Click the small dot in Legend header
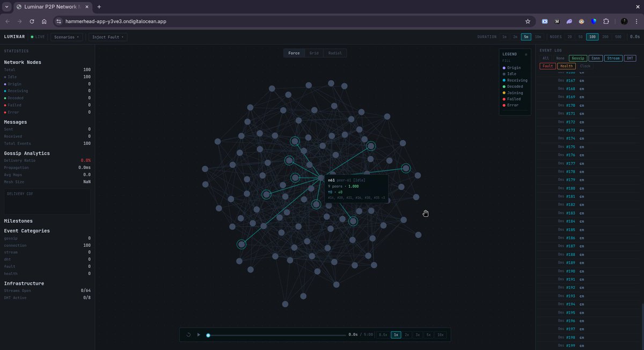 pyautogui.click(x=526, y=54)
